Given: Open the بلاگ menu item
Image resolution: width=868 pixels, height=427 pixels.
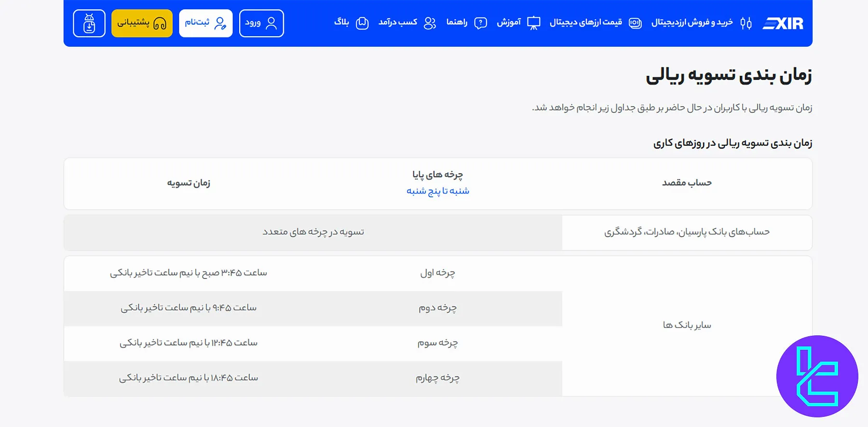Looking at the screenshot, I should 341,23.
